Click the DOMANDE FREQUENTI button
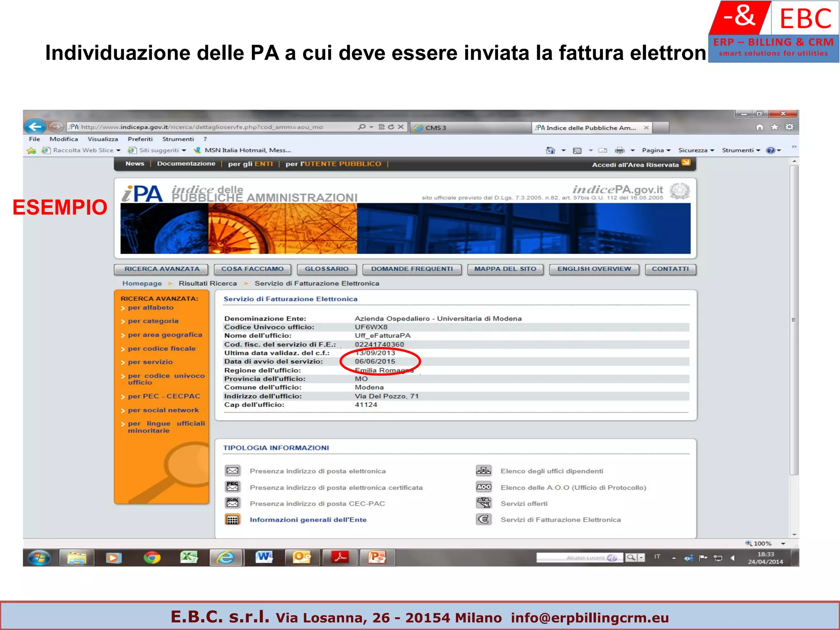Viewport: 840px width, 630px height. [412, 269]
